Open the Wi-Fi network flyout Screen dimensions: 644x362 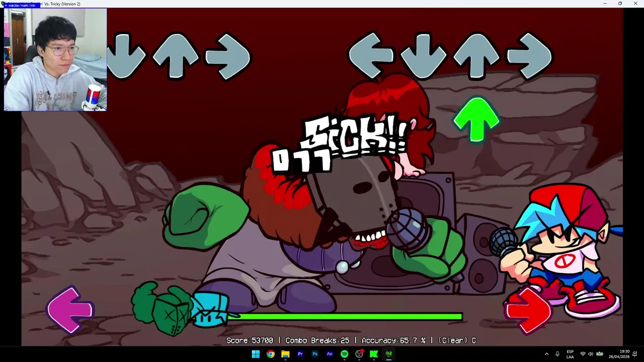click(x=583, y=354)
